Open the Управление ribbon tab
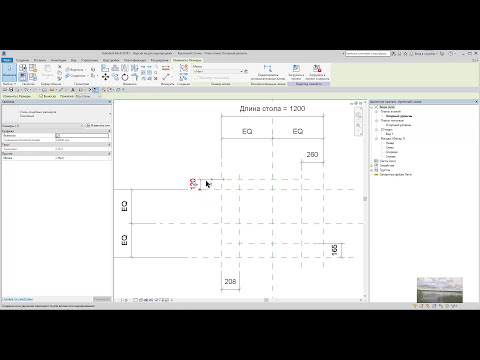The width and height of the screenshot is (480, 360). (90, 60)
